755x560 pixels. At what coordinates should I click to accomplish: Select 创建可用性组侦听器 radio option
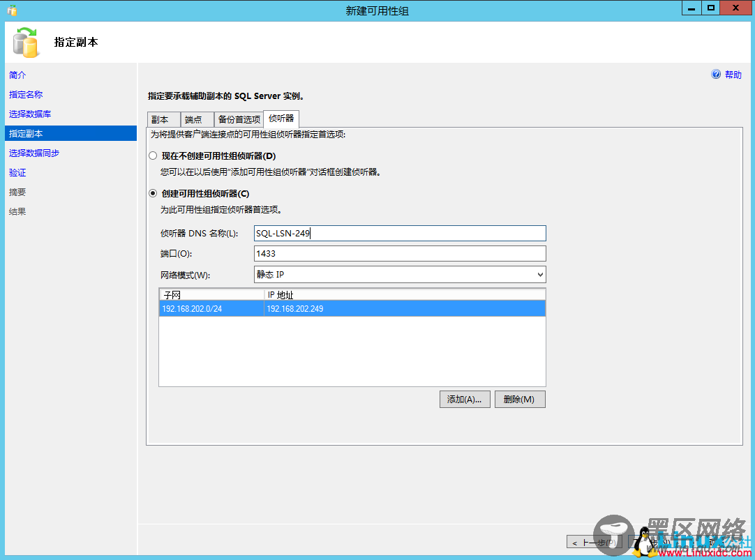point(153,193)
